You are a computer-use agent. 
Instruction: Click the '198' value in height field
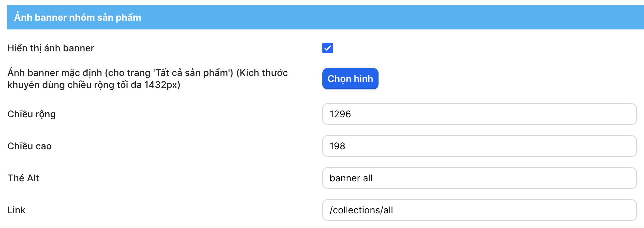coord(337,146)
